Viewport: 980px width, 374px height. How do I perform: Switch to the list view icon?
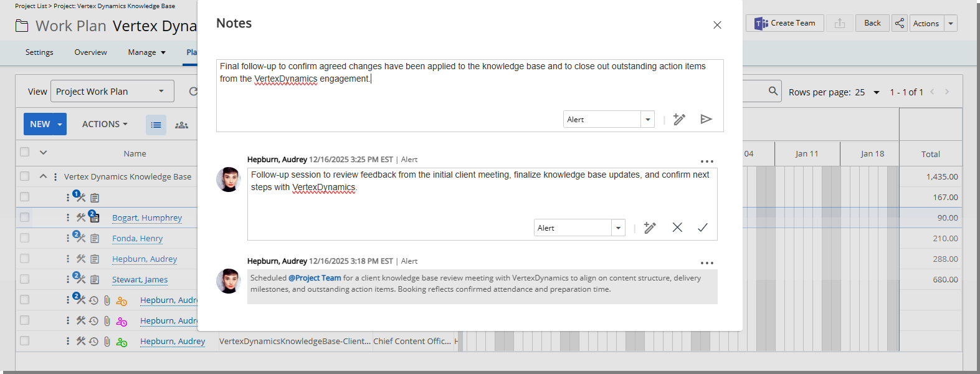[156, 125]
